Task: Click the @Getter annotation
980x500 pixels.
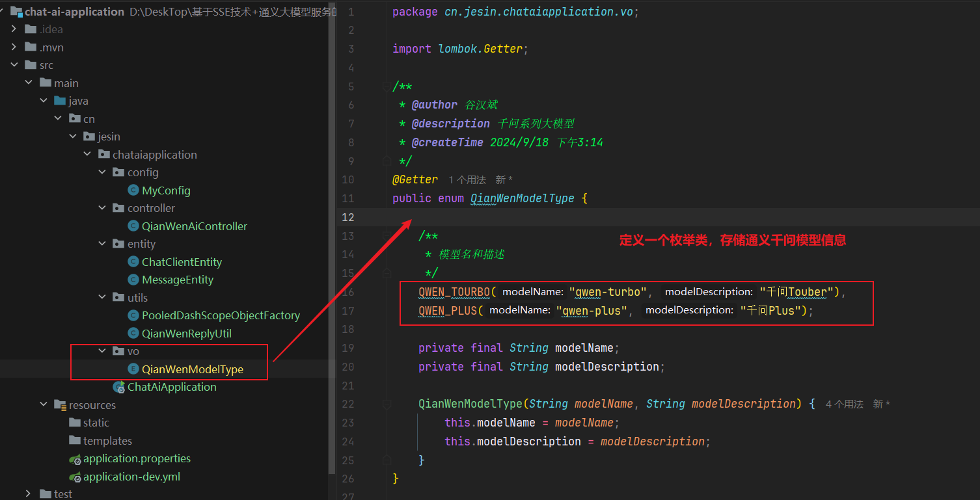Action: click(x=415, y=179)
